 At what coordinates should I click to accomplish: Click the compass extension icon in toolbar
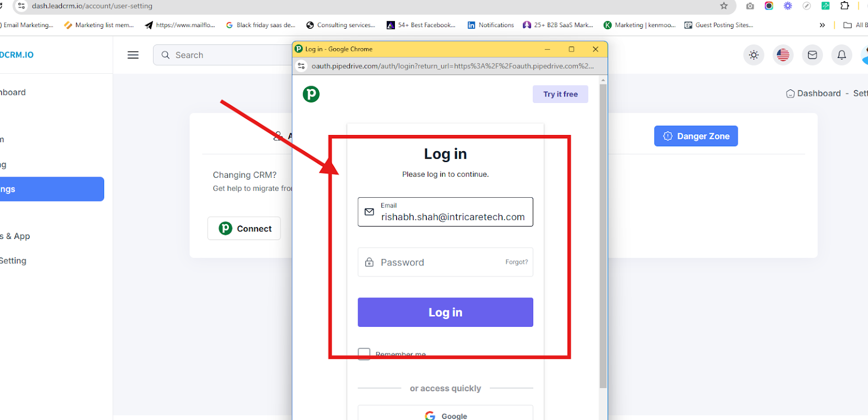(x=807, y=6)
